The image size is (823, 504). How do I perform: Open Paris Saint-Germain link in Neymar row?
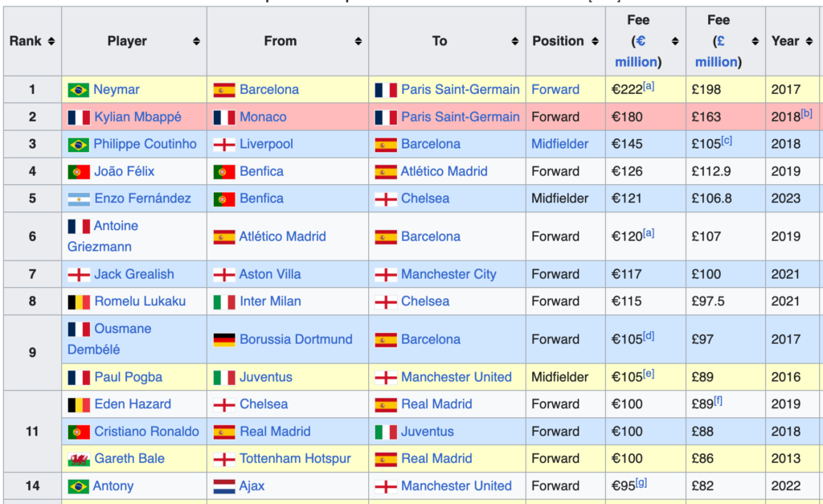(461, 90)
